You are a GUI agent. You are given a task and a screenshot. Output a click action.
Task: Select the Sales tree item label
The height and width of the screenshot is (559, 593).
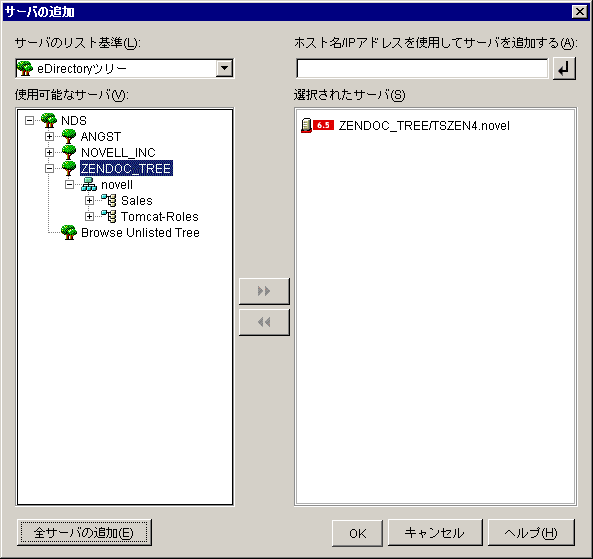pyautogui.click(x=137, y=200)
